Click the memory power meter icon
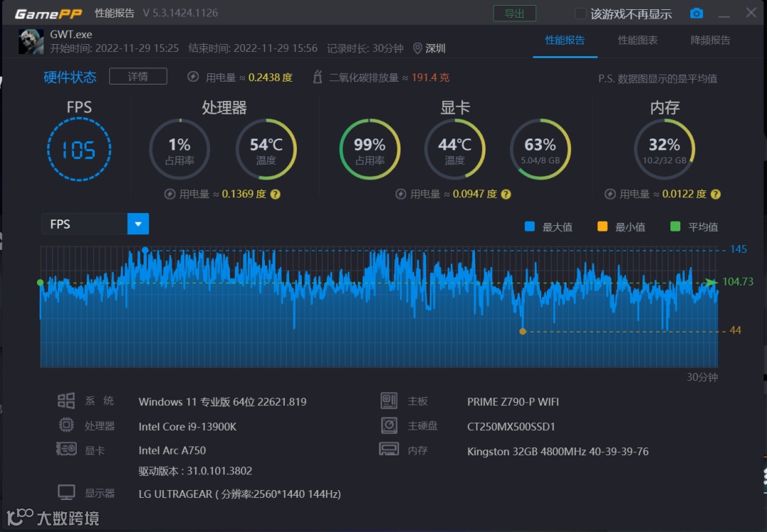This screenshot has height=532, width=767. click(x=610, y=195)
